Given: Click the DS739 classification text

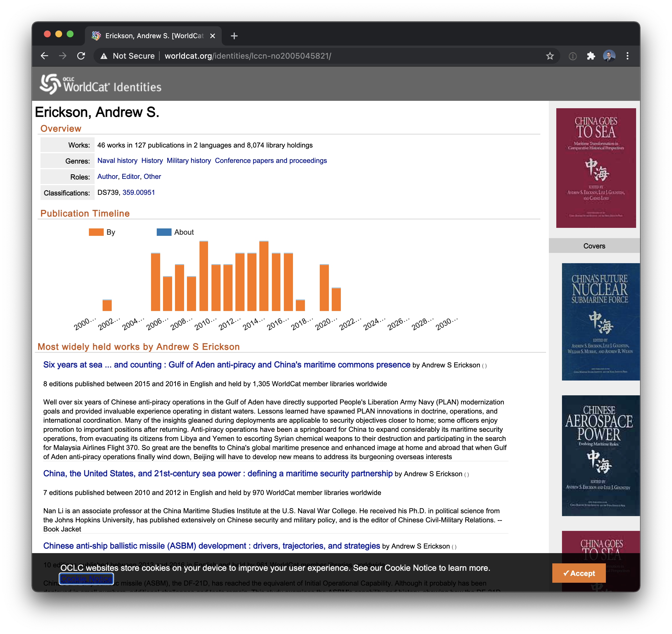Looking at the screenshot, I should click(108, 192).
